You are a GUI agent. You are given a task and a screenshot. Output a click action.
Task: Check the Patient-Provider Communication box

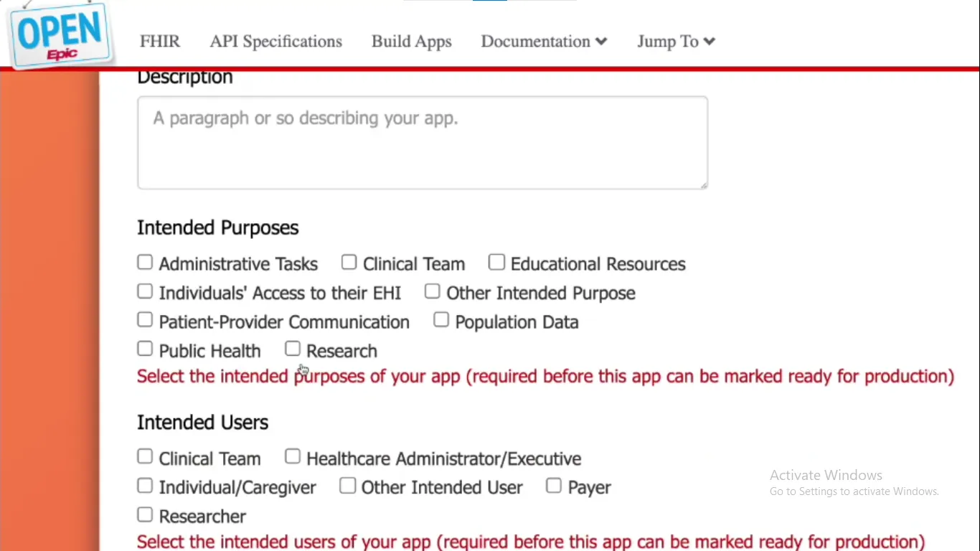pos(145,319)
